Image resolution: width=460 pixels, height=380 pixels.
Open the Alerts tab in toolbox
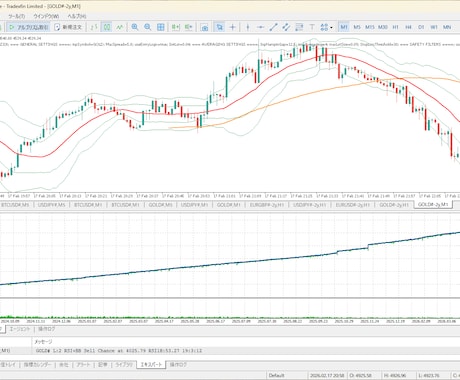tap(83, 365)
